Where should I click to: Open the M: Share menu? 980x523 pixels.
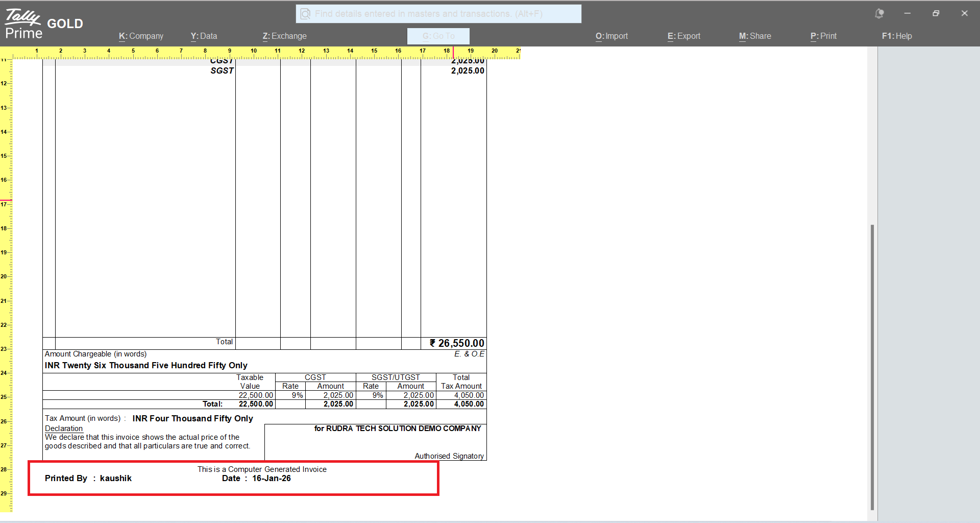tap(755, 36)
